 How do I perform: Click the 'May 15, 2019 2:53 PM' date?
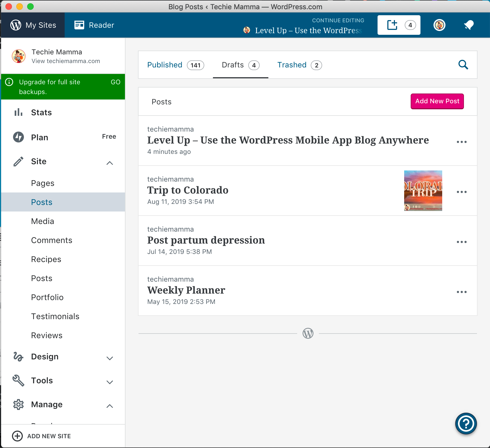tap(181, 302)
